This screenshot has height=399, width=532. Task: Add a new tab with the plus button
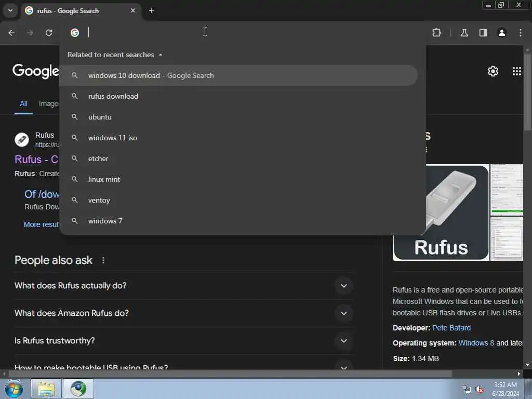click(x=152, y=10)
